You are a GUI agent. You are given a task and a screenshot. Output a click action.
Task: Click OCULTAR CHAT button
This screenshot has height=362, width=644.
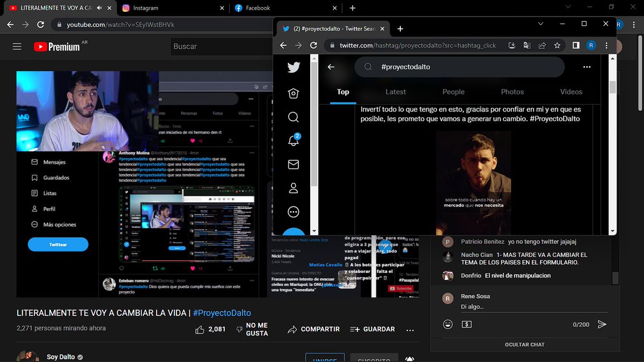pyautogui.click(x=525, y=345)
